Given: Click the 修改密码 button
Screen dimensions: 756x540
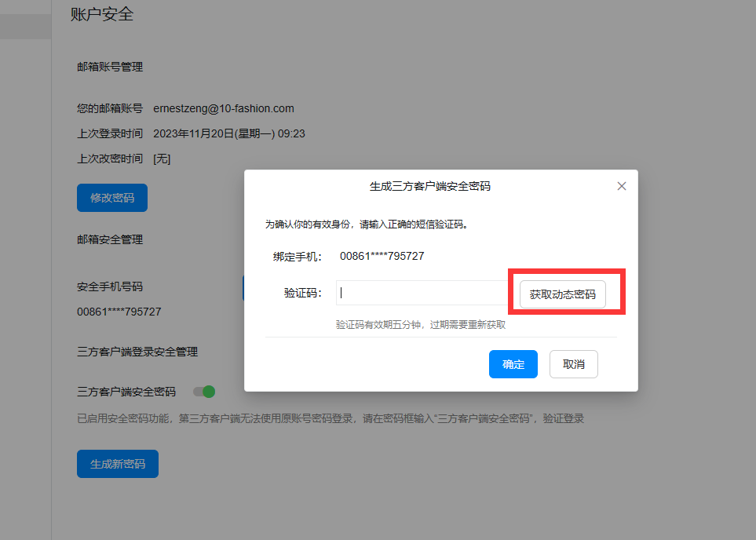Looking at the screenshot, I should (x=111, y=198).
